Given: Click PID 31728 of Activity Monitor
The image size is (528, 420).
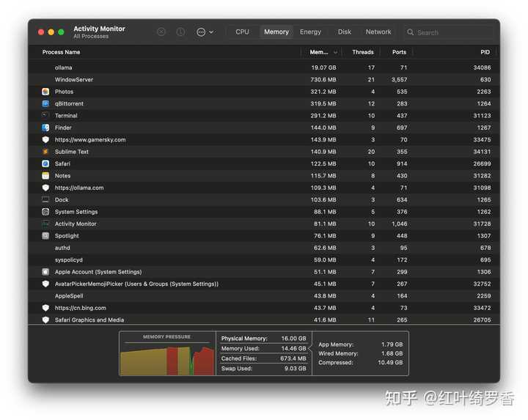Looking at the screenshot, I should click(482, 224).
